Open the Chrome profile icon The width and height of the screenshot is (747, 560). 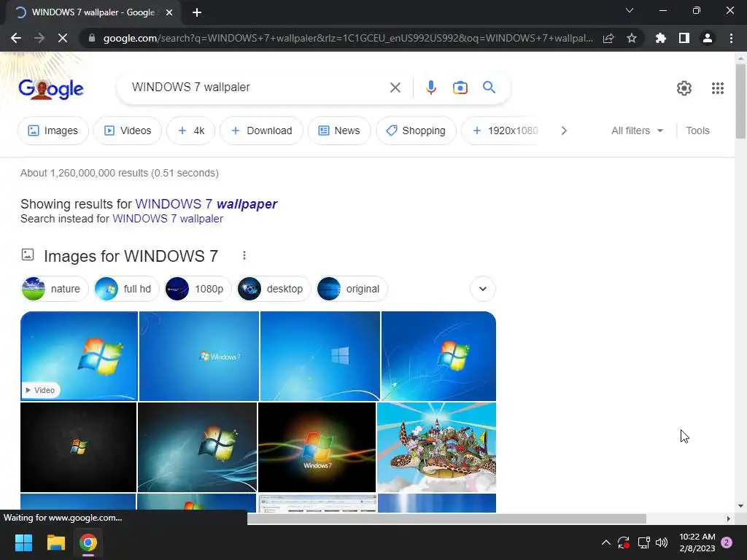click(x=708, y=38)
